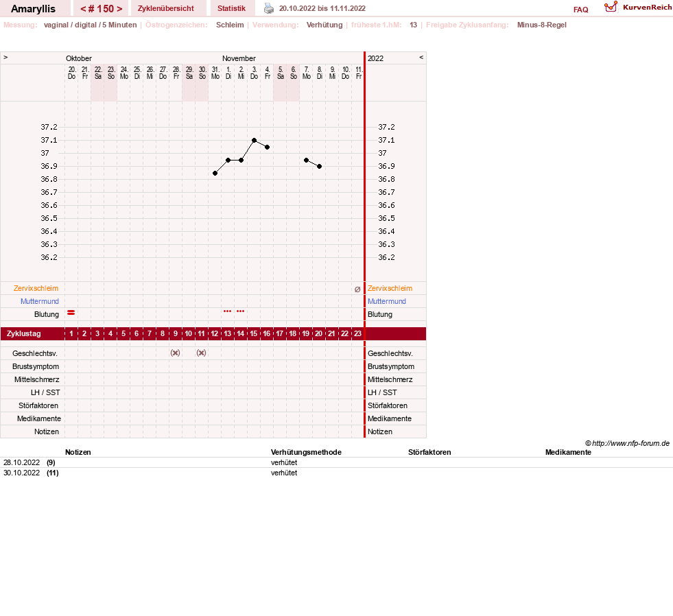This screenshot has height=616, width=673.
Task: Click the right Notizen row label
Action: 380,432
